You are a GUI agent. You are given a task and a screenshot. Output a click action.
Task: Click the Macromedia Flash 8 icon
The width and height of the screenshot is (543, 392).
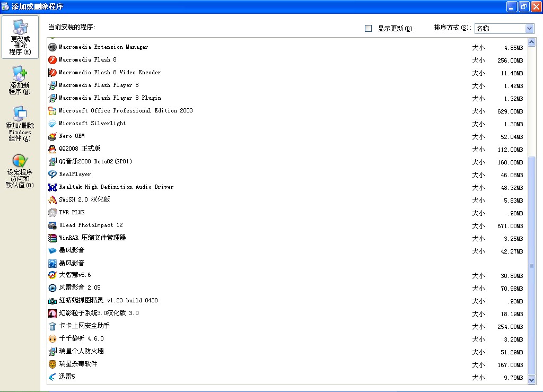coord(52,60)
